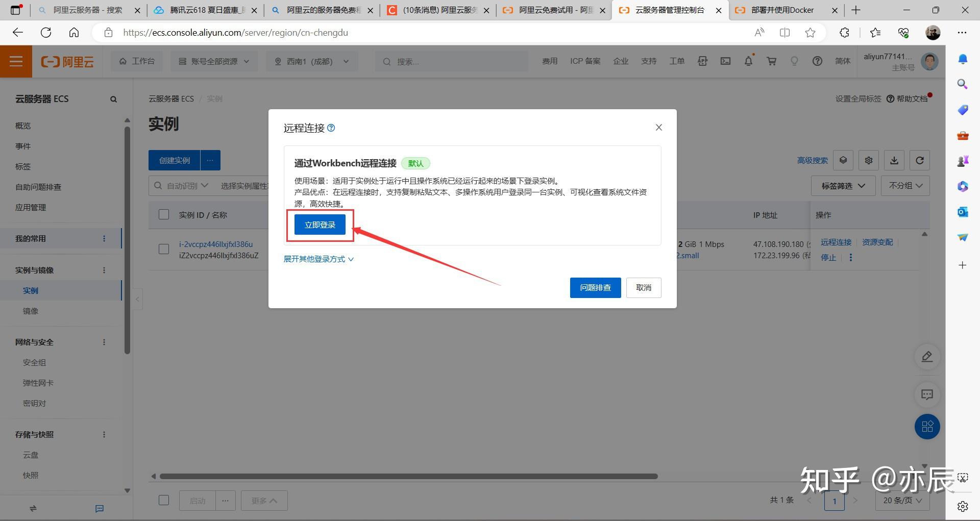Click the export download icon
980x521 pixels.
coord(894,160)
